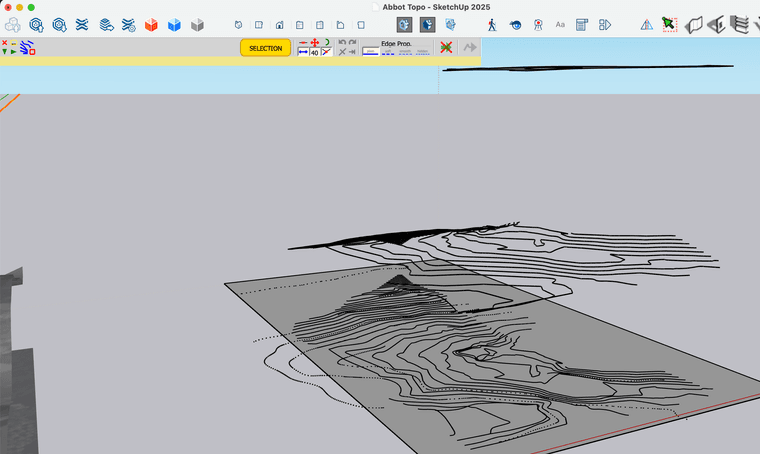760x454 pixels.
Task: Select the house Front view icon
Action: [x=279, y=24]
